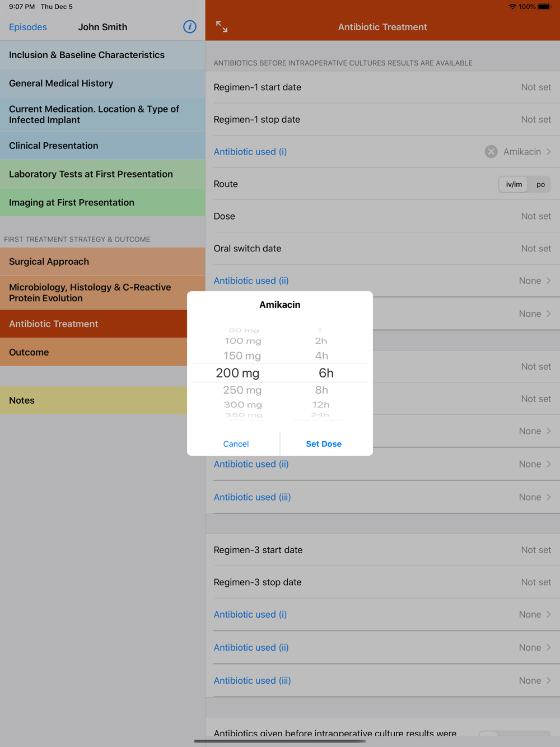The height and width of the screenshot is (747, 560).
Task: Set Regimen-3 start date
Action: (382, 550)
